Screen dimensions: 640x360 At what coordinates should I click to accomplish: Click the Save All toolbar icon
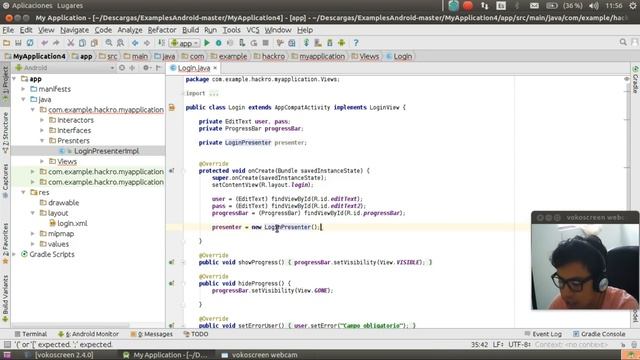tap(18, 43)
